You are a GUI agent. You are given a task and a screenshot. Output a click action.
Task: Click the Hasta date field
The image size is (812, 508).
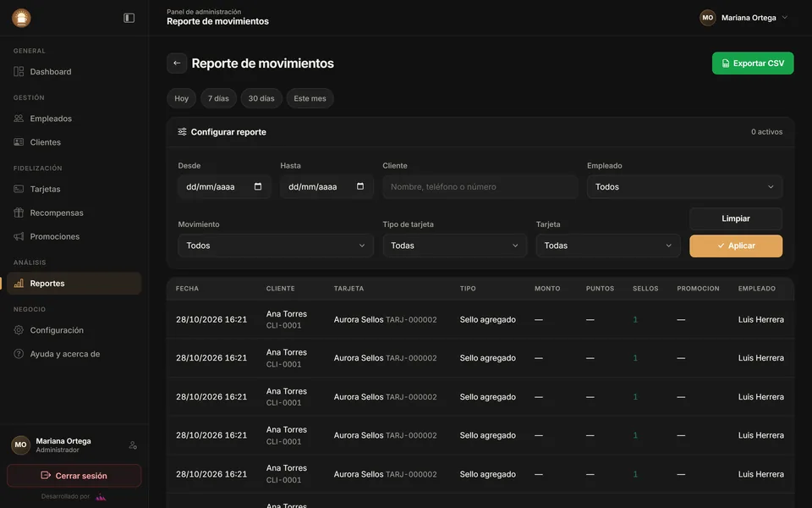[x=326, y=186]
